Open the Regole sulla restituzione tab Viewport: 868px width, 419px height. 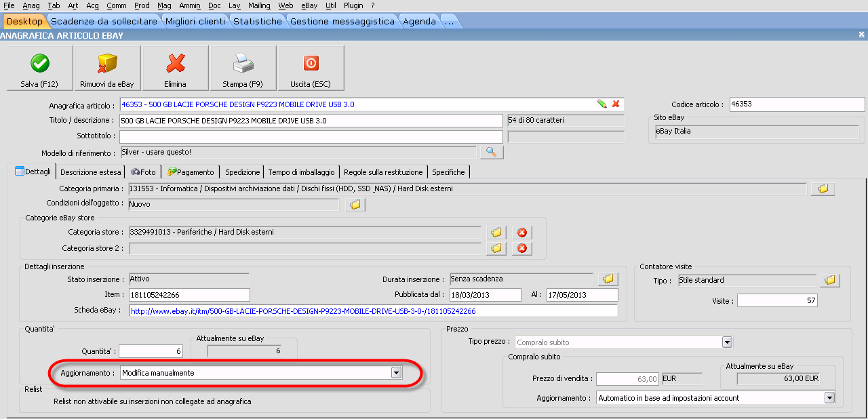(x=384, y=172)
